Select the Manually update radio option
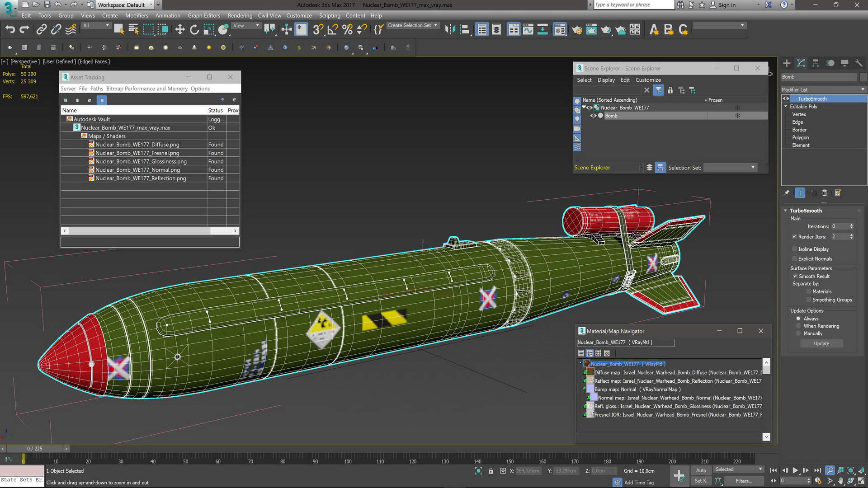The width and height of the screenshot is (868, 488). click(798, 334)
